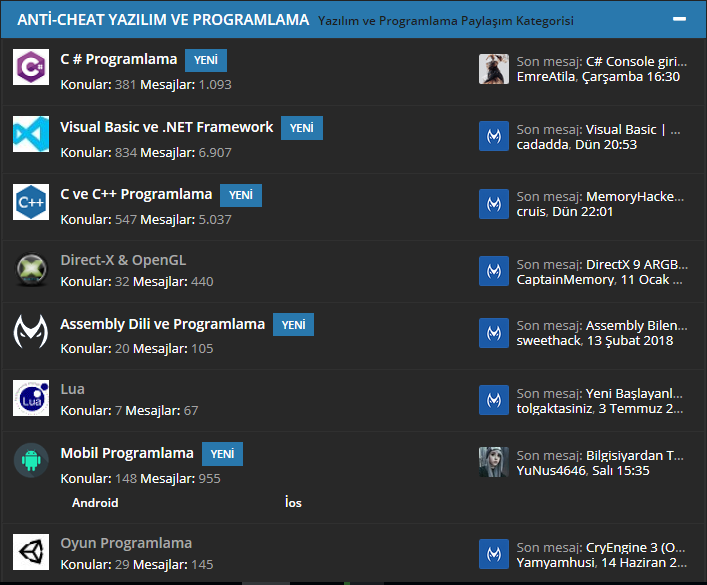Open sweethack's avatar in Assembly row

[x=494, y=333]
